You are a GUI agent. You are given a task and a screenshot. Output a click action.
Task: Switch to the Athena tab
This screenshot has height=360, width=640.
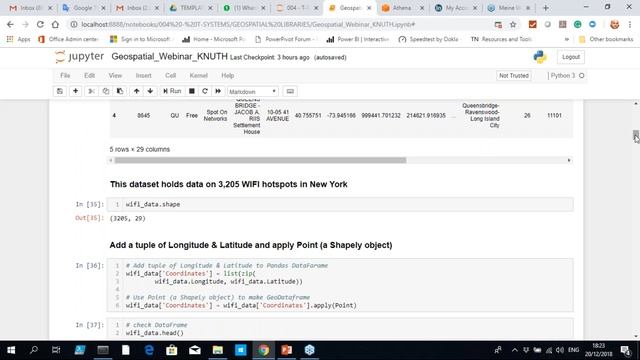point(403,8)
